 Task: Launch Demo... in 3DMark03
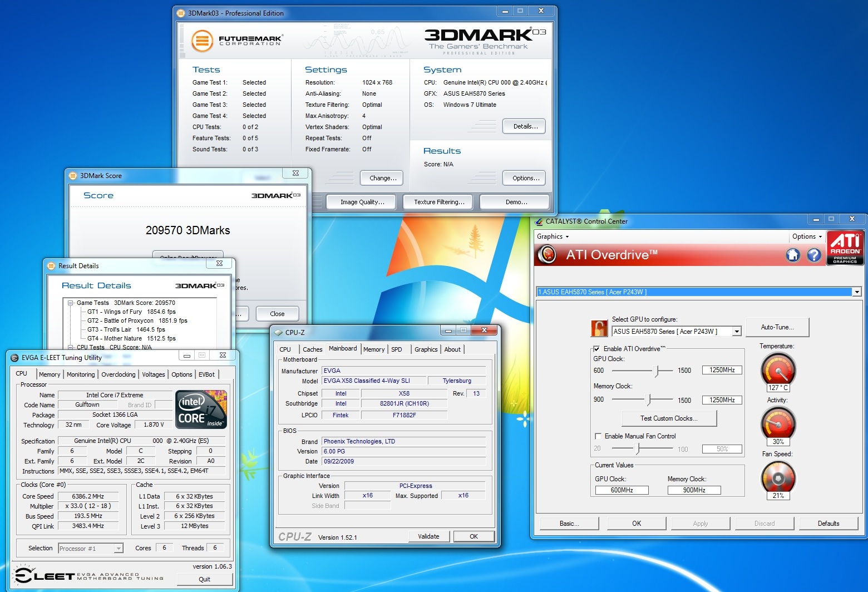click(x=515, y=202)
